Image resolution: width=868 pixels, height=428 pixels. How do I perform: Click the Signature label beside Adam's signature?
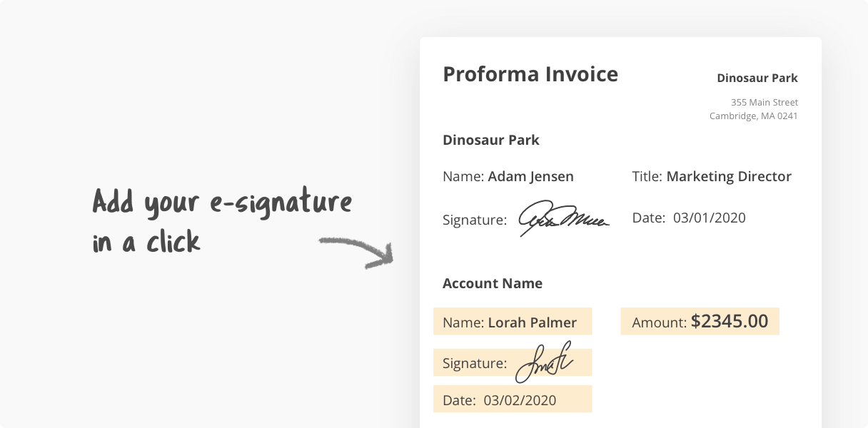475,220
